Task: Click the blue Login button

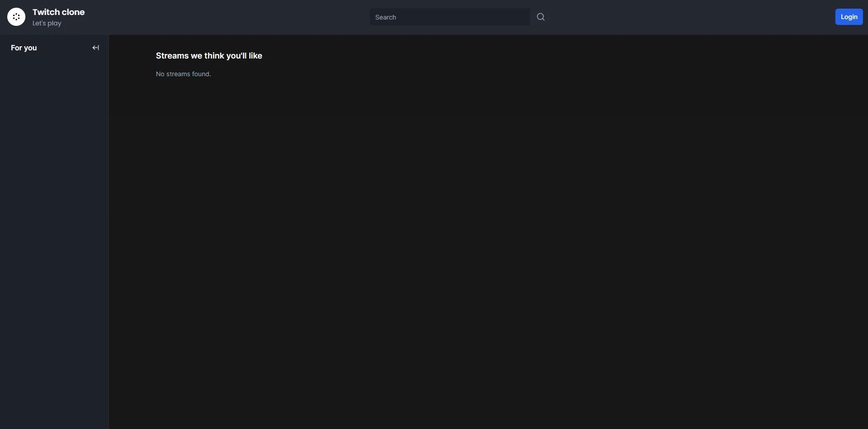Action: click(x=849, y=17)
